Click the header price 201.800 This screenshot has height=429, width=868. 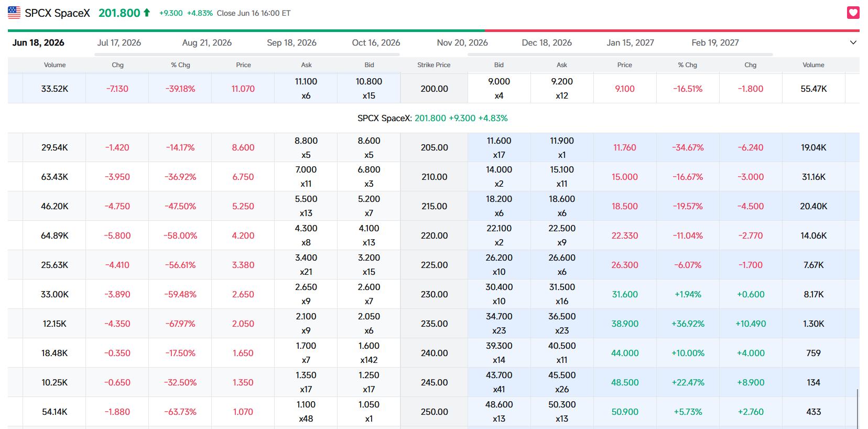pos(120,13)
